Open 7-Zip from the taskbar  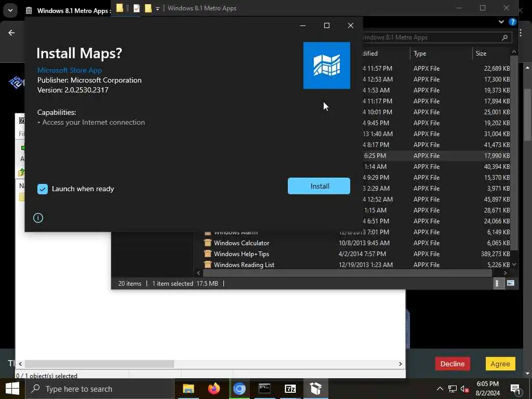click(290, 389)
